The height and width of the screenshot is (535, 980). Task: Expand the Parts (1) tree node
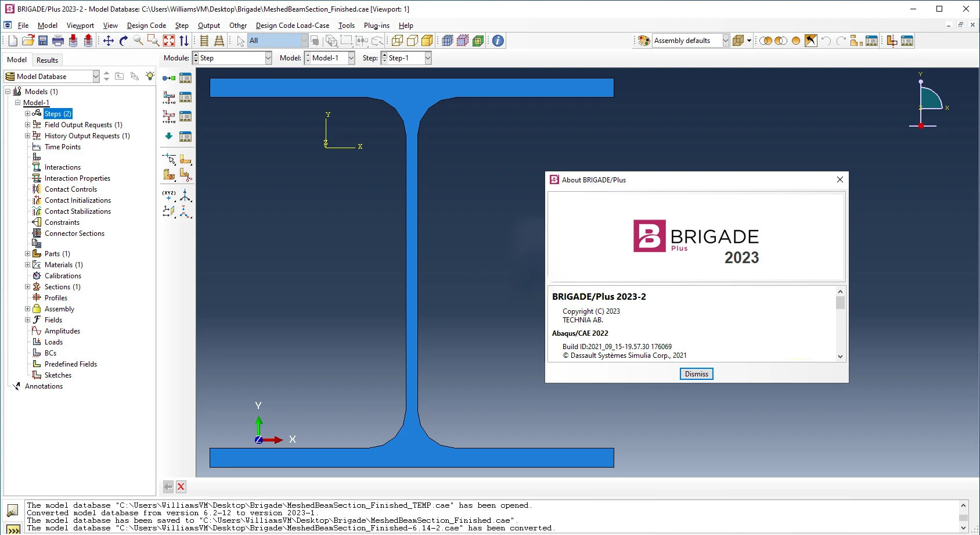(27, 254)
